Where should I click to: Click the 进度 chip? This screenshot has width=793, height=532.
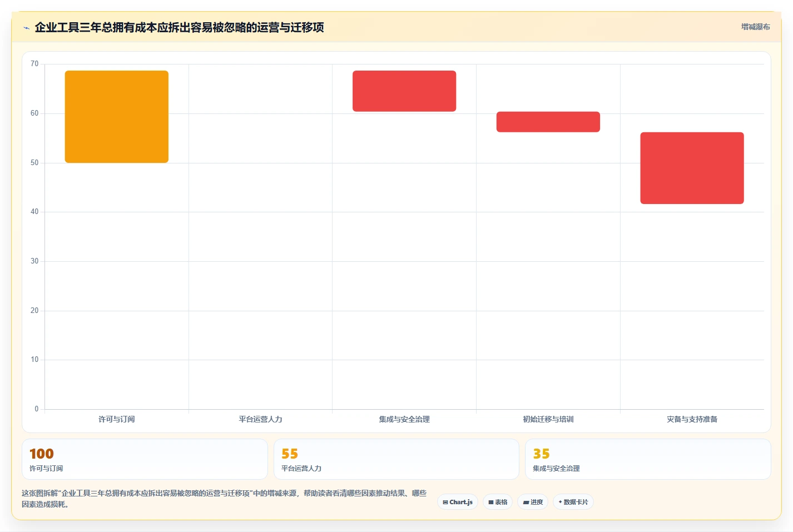pyautogui.click(x=533, y=502)
